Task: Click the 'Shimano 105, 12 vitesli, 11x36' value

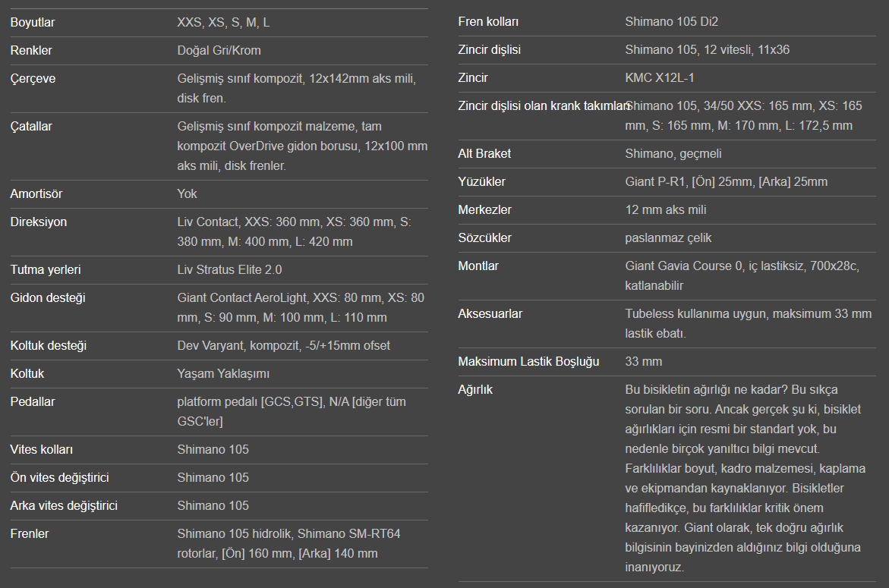Action: coord(708,50)
